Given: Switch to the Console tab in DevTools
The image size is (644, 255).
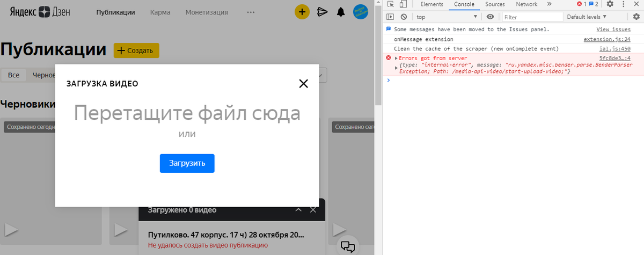Looking at the screenshot, I should [x=464, y=4].
